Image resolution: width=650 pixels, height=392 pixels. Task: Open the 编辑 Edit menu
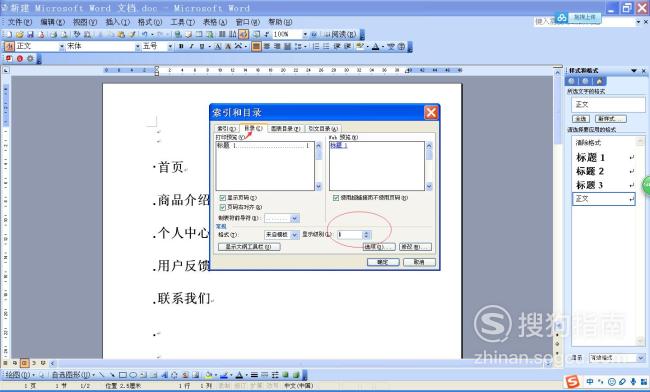[x=52, y=22]
